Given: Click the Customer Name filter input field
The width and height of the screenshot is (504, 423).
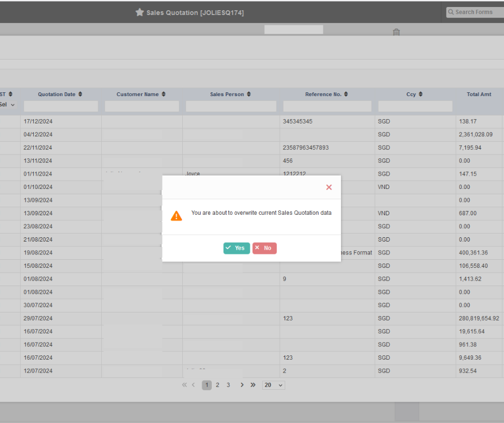Looking at the screenshot, I should pyautogui.click(x=141, y=106).
